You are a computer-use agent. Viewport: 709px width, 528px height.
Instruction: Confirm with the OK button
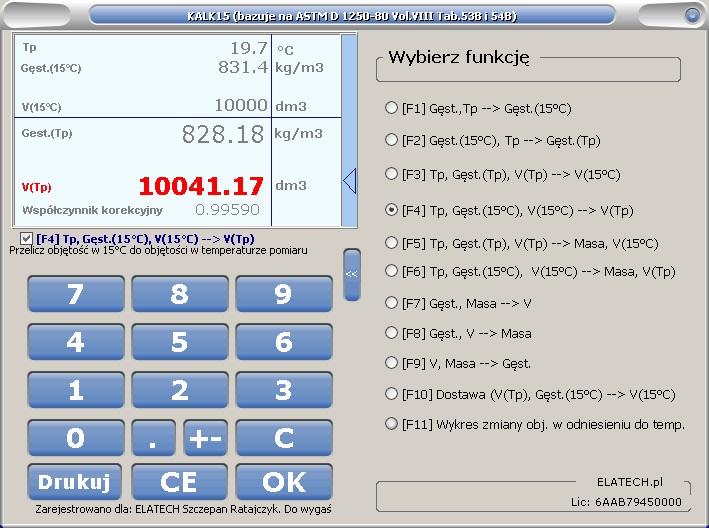(x=284, y=482)
